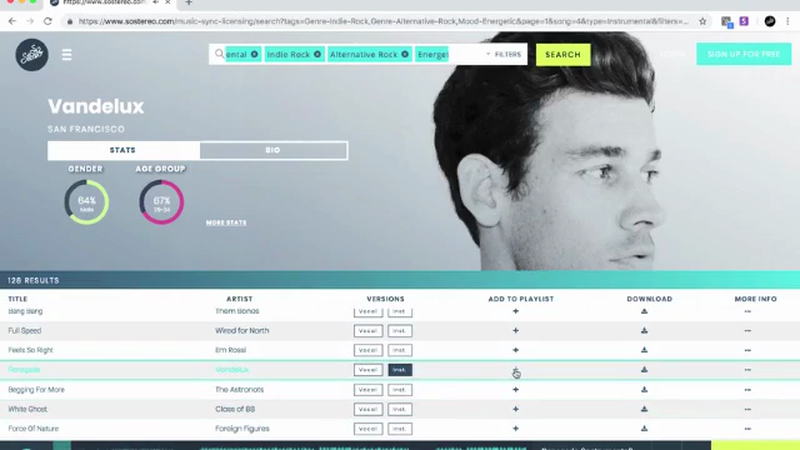Click the magnifier icon in search box
Screen dimensions: 800x450
(219, 54)
